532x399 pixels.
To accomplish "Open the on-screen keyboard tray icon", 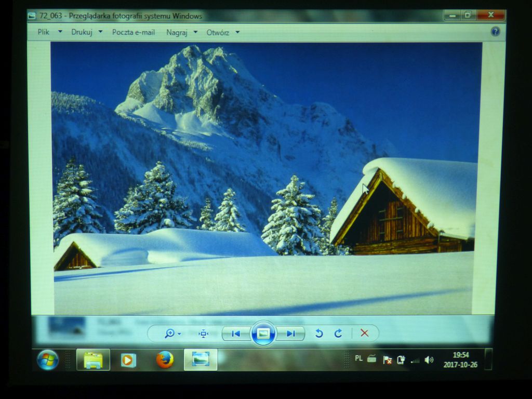I will coord(372,358).
